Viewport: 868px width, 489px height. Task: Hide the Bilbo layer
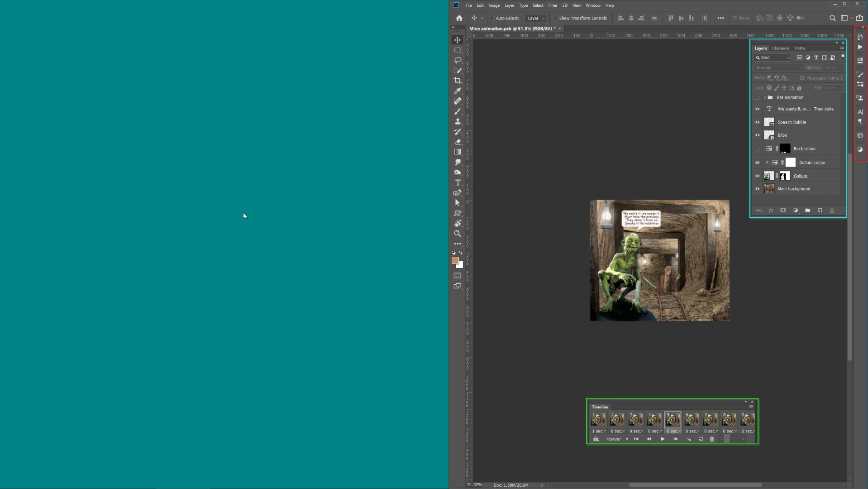coord(758,135)
